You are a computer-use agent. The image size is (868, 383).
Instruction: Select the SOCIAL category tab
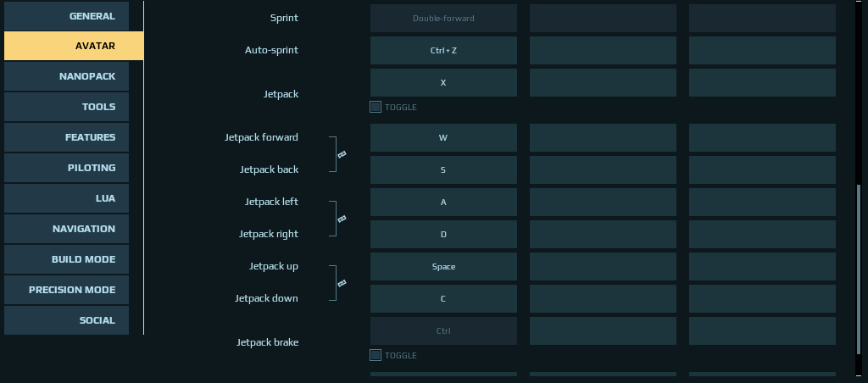66,320
